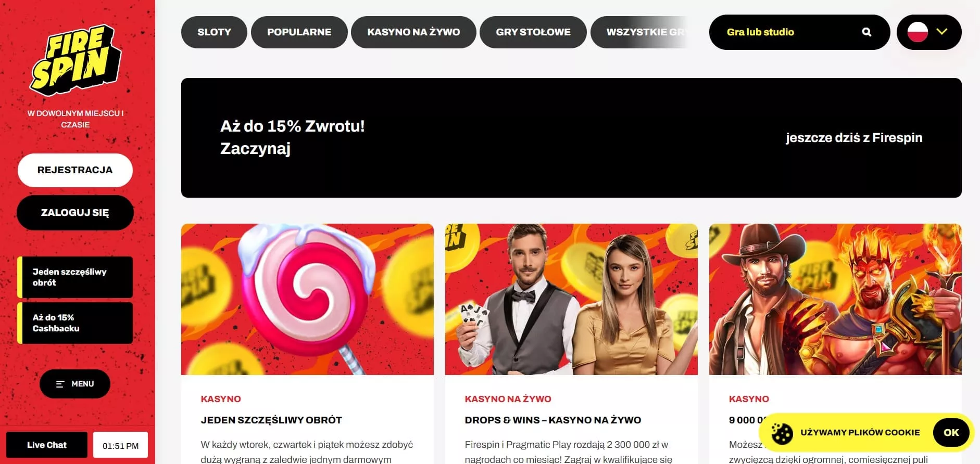Open the GRY STOŁOWE category
Image resolution: width=980 pixels, height=464 pixels.
click(x=533, y=32)
